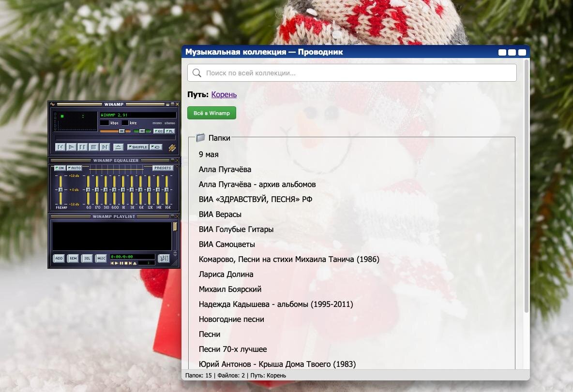This screenshot has height=392, width=573.
Task: Click the Eject open-file button
Action: point(118,147)
